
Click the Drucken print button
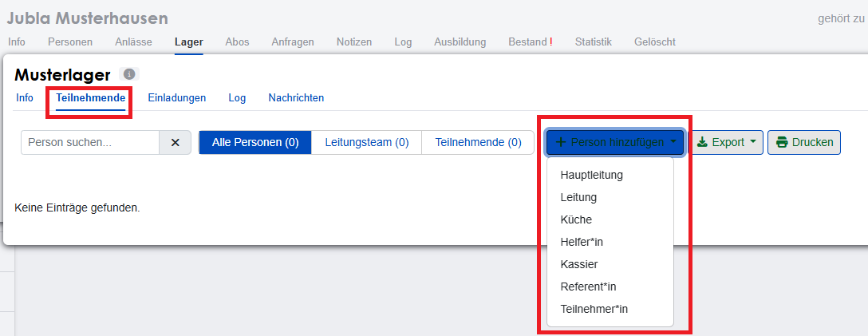pyautogui.click(x=804, y=142)
